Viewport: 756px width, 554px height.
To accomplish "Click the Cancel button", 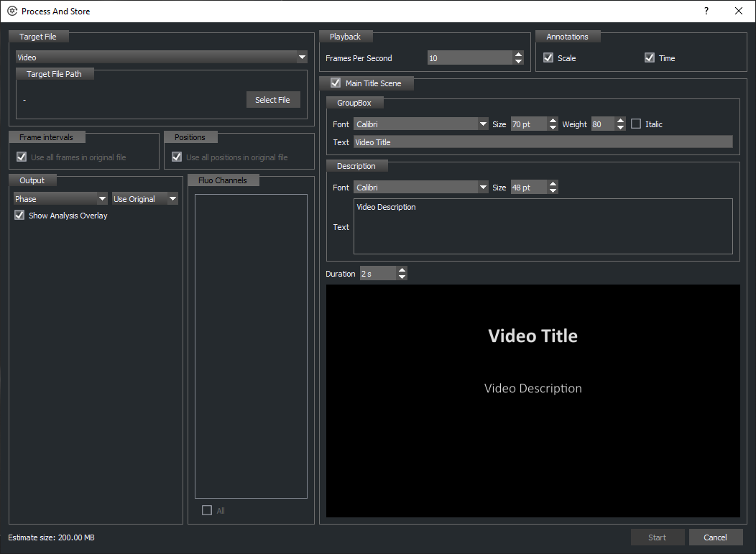I will 715,537.
